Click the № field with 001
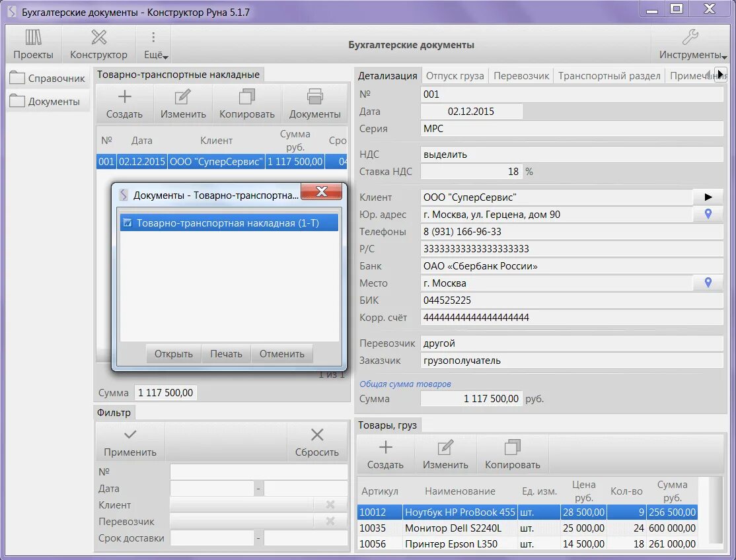 click(571, 94)
